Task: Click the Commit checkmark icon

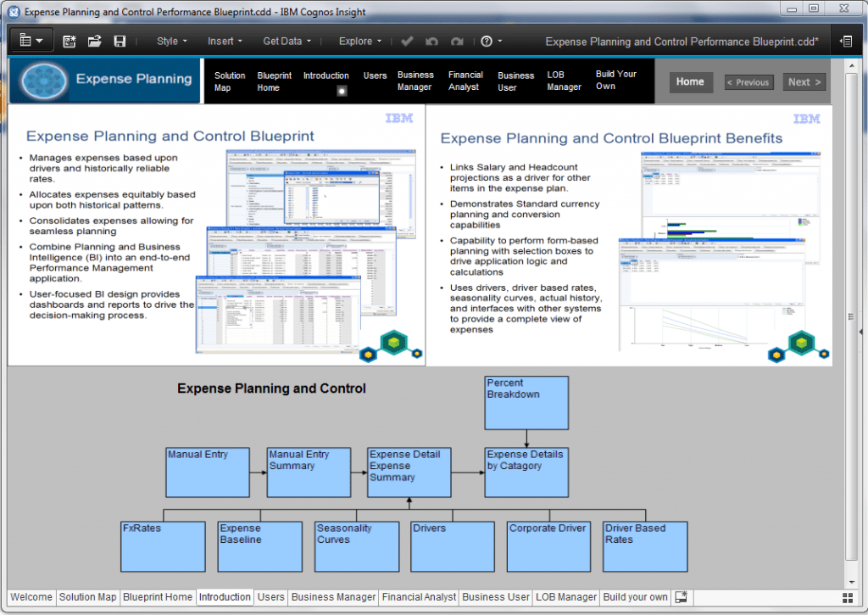Action: coord(407,41)
